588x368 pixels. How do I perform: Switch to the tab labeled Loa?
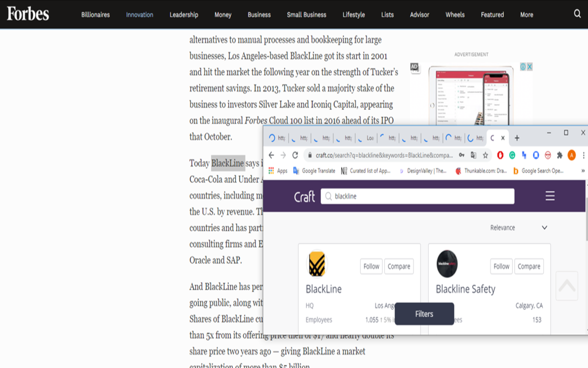pyautogui.click(x=366, y=138)
